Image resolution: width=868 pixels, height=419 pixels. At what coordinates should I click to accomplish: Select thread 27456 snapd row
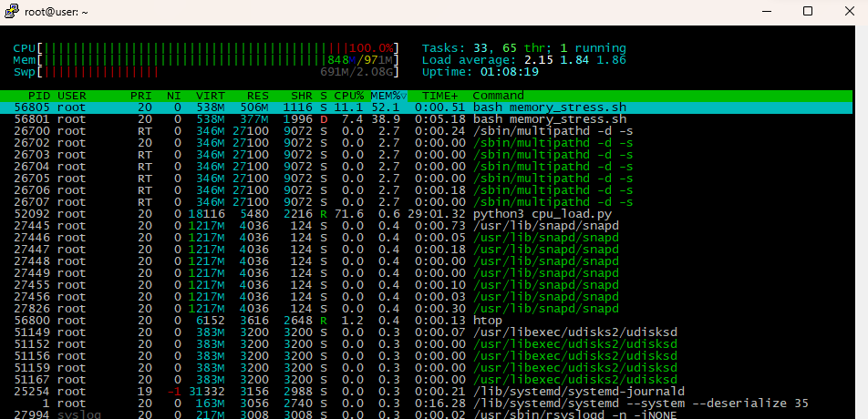[x=427, y=297]
